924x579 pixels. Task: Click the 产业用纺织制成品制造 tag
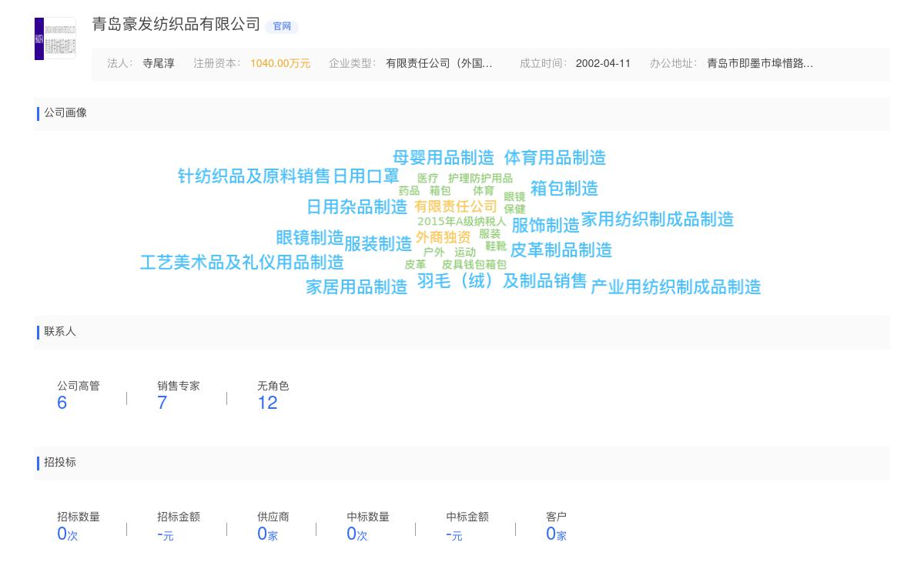point(676,287)
